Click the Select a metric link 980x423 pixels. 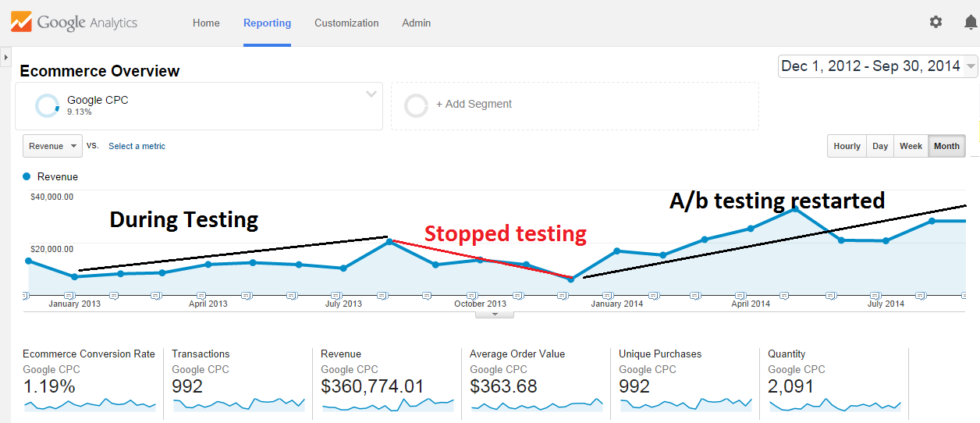(137, 146)
